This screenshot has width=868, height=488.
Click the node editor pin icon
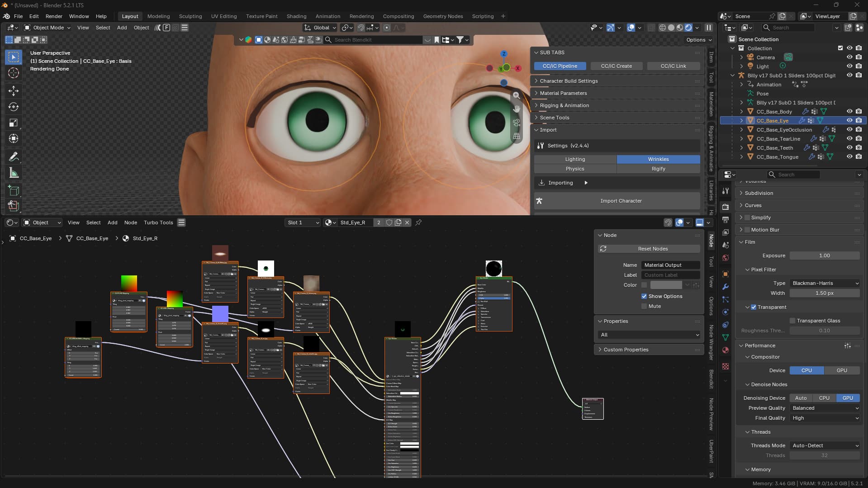[418, 223]
